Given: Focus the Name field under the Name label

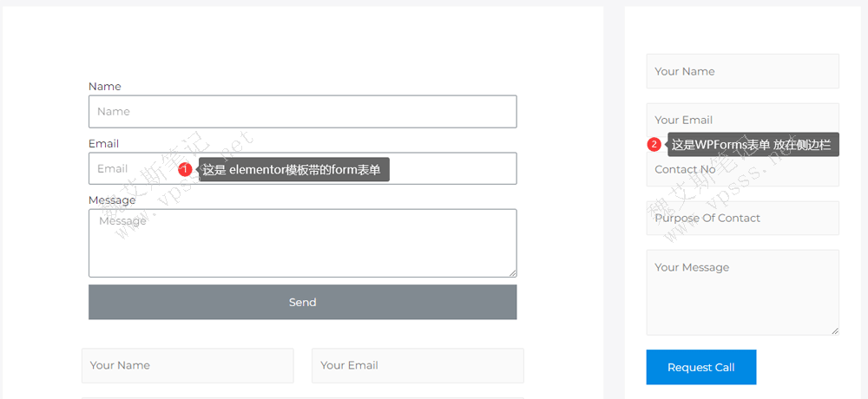Looking at the screenshot, I should [x=302, y=112].
